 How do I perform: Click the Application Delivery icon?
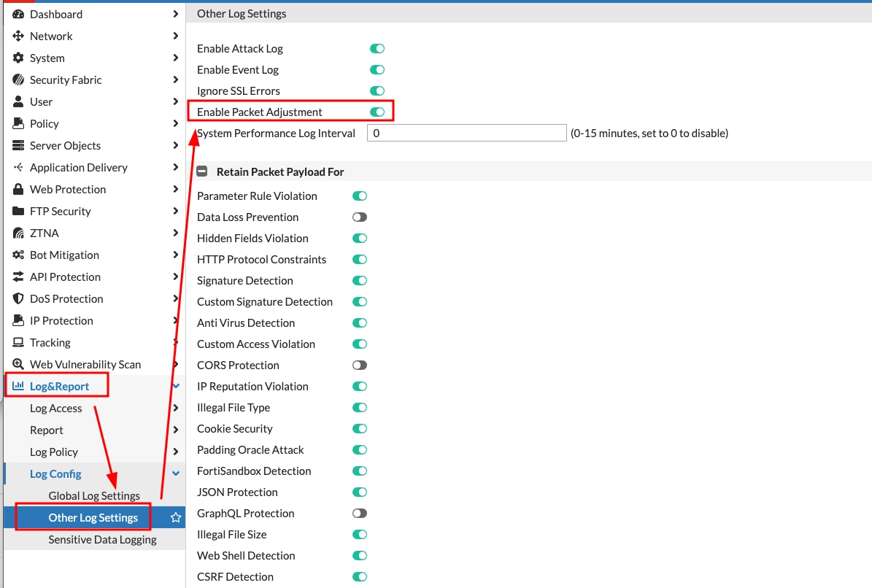coord(18,167)
